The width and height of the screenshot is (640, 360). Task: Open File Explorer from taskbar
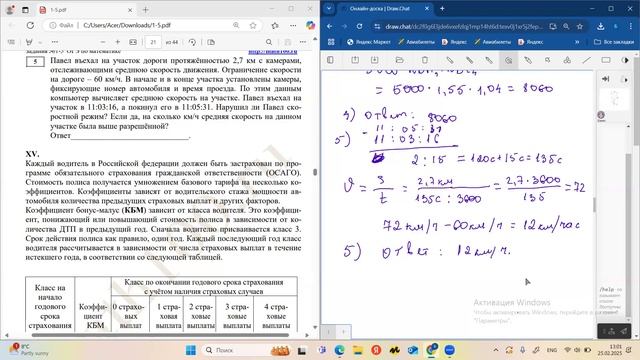tap(358, 350)
